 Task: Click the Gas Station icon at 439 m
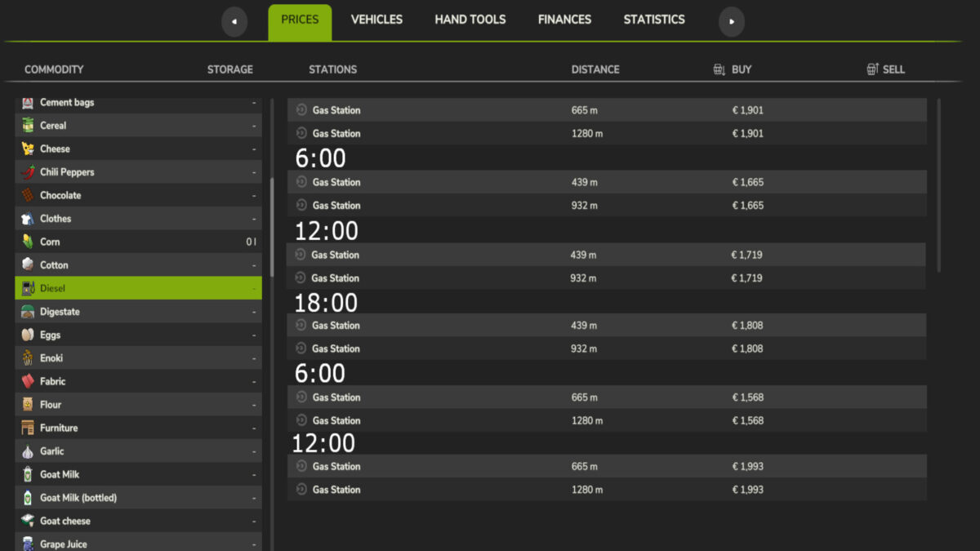(300, 182)
